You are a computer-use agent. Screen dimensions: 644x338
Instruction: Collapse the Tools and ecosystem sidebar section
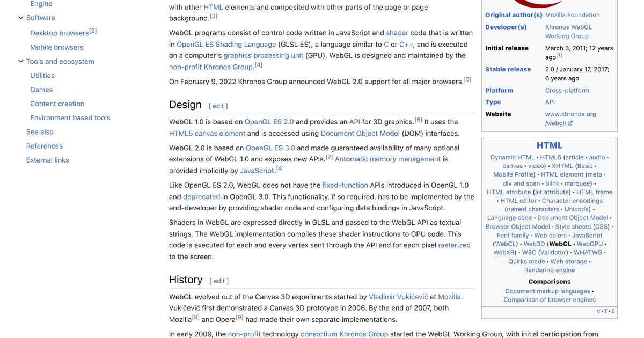click(x=21, y=61)
